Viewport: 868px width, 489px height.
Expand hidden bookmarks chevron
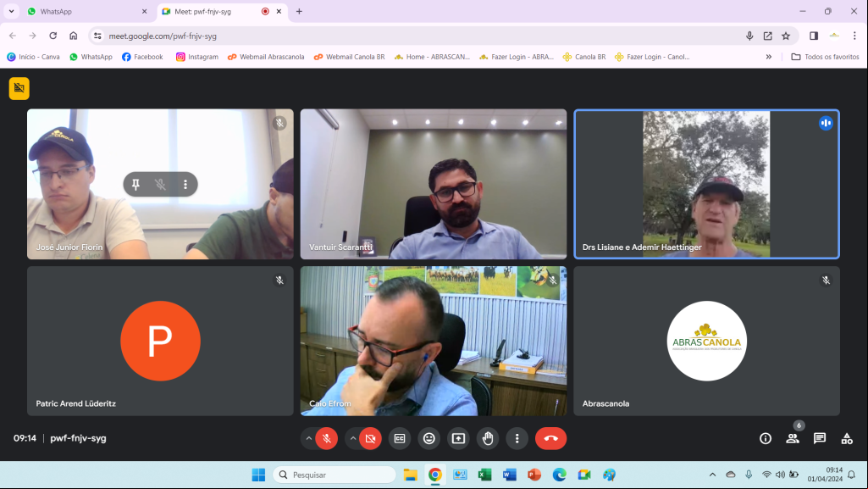[769, 57]
